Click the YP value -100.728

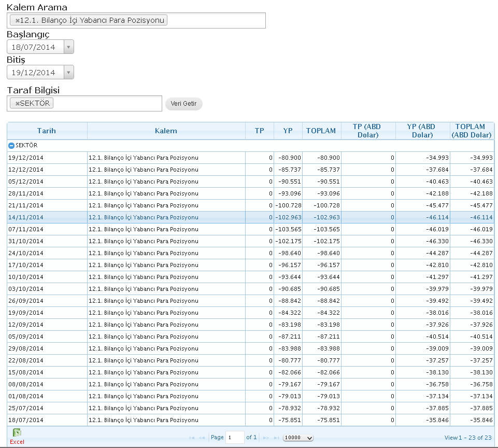[288, 205]
